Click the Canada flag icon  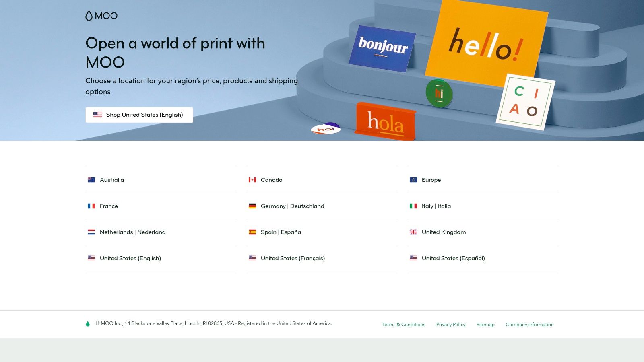pyautogui.click(x=252, y=180)
